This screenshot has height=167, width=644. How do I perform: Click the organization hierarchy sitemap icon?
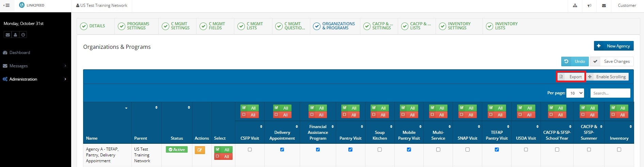[x=575, y=5]
